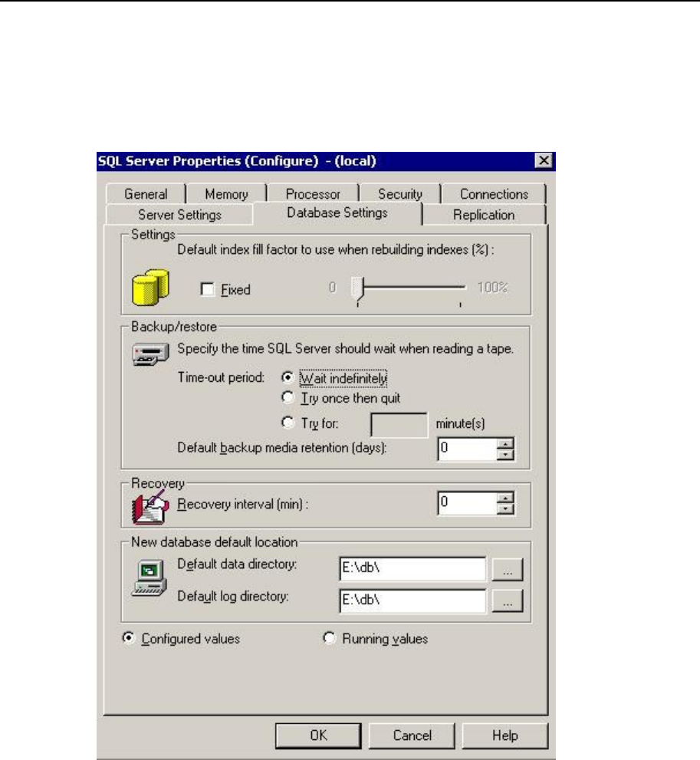
Task: Switch to the Security tab
Action: tap(400, 194)
